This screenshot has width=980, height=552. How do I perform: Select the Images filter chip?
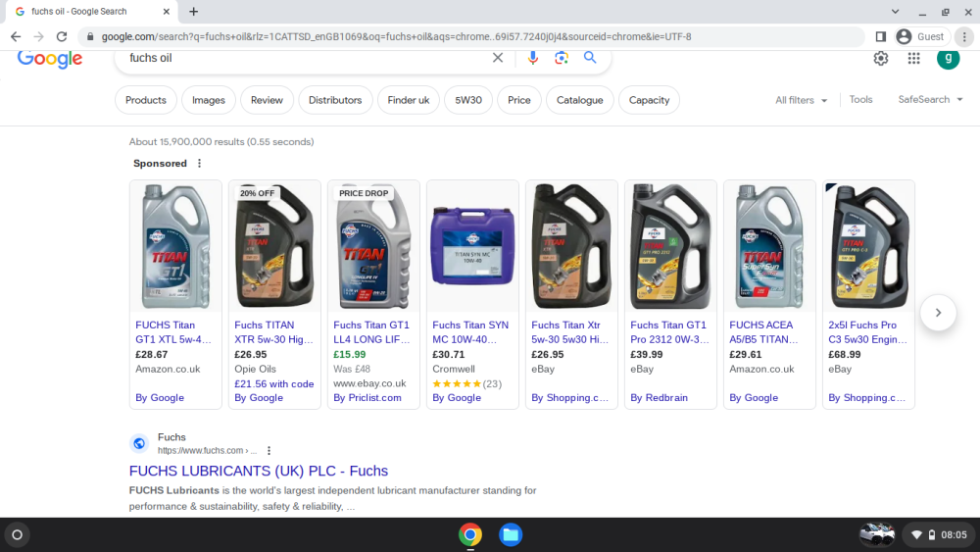coord(208,100)
